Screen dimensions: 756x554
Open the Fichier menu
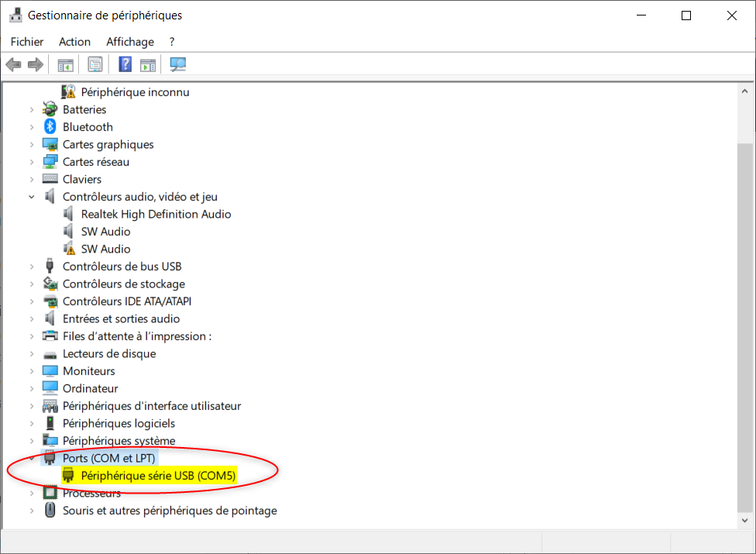[x=27, y=42]
